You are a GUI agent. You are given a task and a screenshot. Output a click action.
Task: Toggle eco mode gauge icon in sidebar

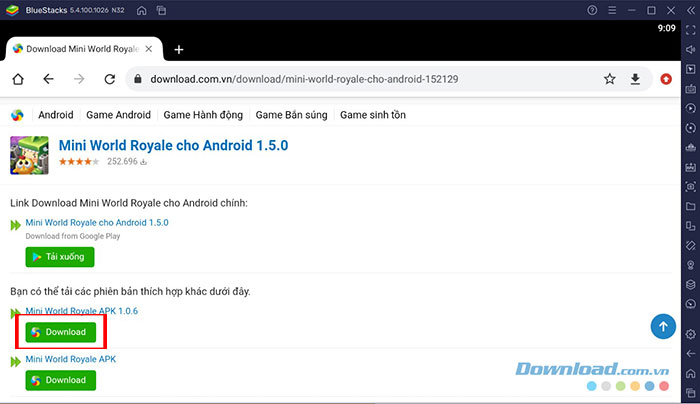click(x=691, y=304)
